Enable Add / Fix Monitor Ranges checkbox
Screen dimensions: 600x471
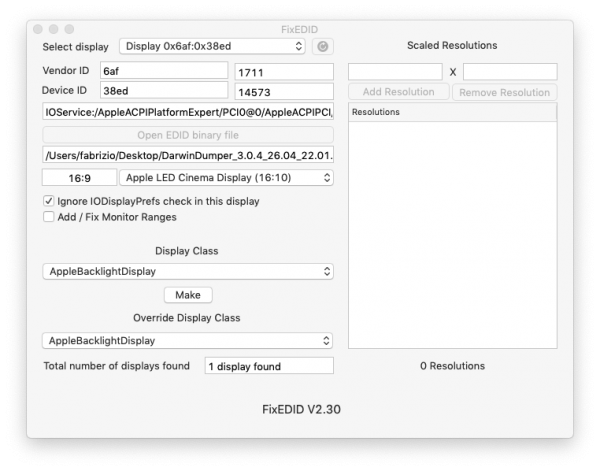coord(49,217)
